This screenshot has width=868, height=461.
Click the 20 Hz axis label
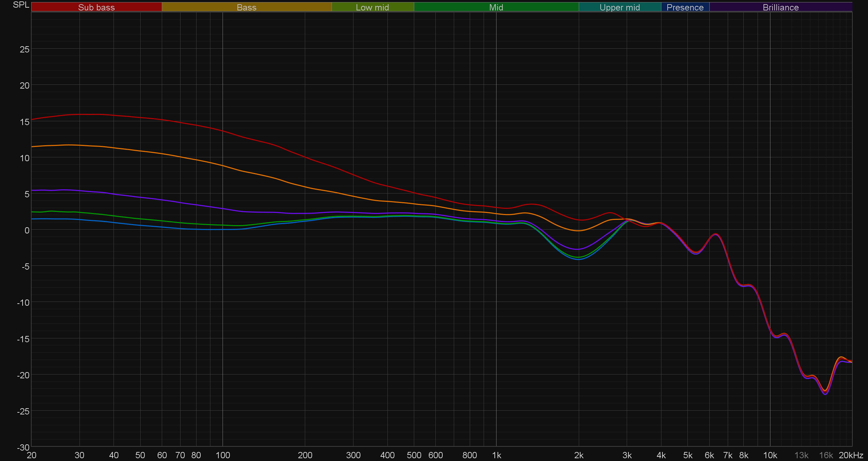coord(32,455)
